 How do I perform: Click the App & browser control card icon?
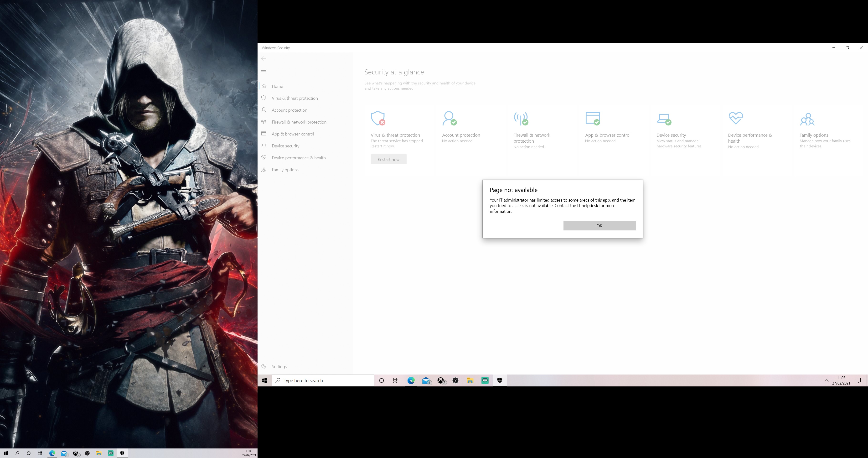pyautogui.click(x=593, y=118)
